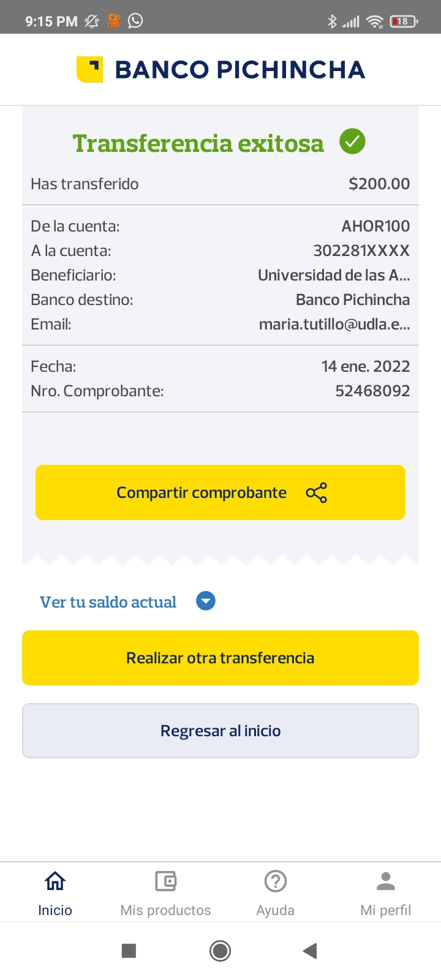Open Mis productos wallet icon

point(165,881)
